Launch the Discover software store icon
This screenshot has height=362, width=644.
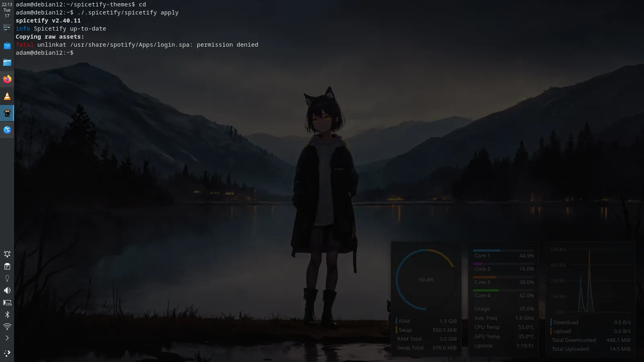point(7,45)
